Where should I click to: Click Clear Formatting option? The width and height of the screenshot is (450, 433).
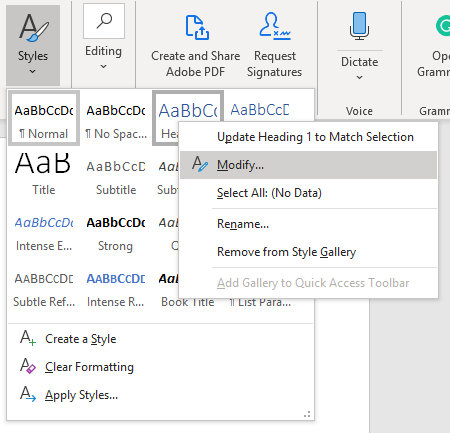(x=160, y=367)
